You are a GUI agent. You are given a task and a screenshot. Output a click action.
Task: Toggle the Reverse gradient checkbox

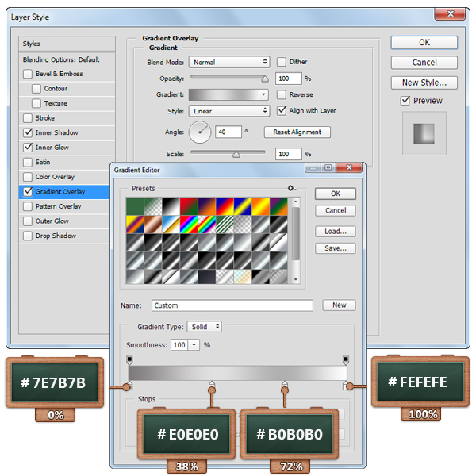coord(282,94)
